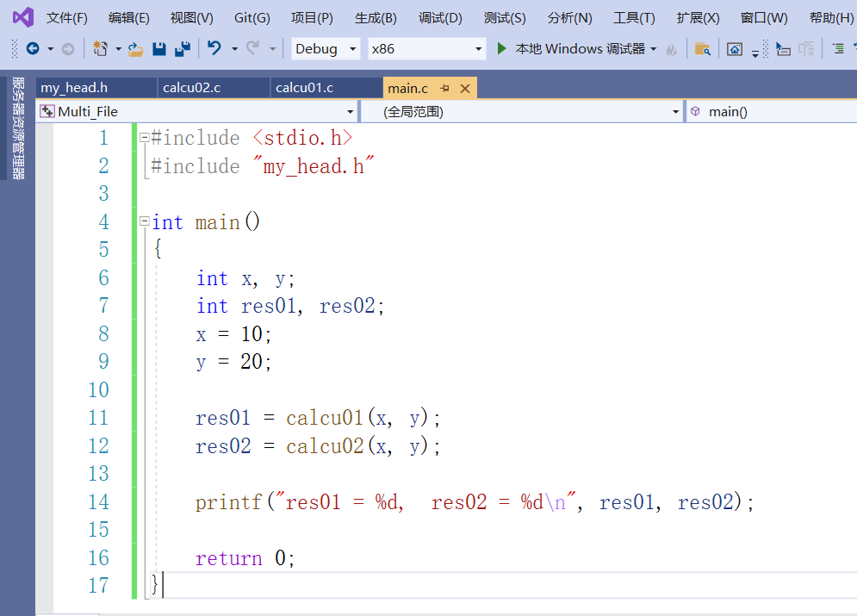
Task: Open the redo history dropdown arrow
Action: [273, 49]
